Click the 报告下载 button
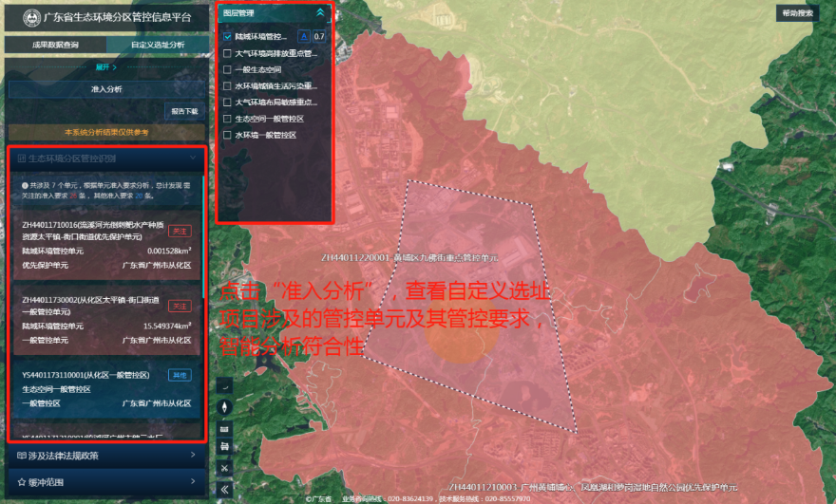This screenshot has width=836, height=504. (185, 110)
